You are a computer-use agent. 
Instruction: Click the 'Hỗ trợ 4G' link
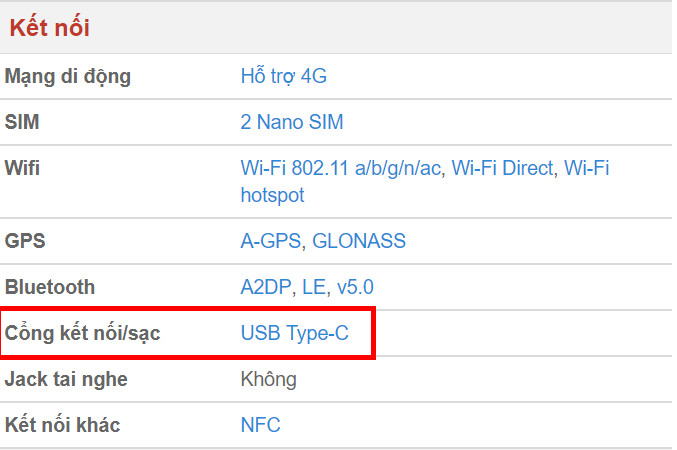point(283,76)
